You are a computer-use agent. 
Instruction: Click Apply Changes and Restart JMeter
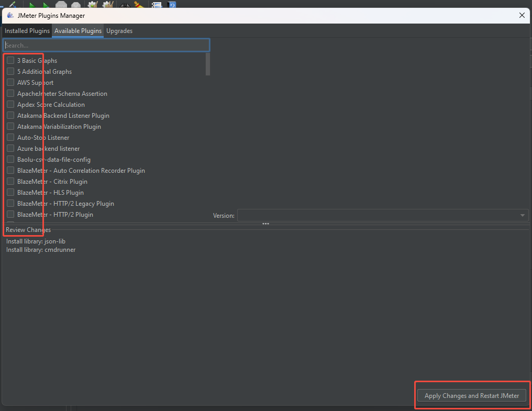pos(472,396)
